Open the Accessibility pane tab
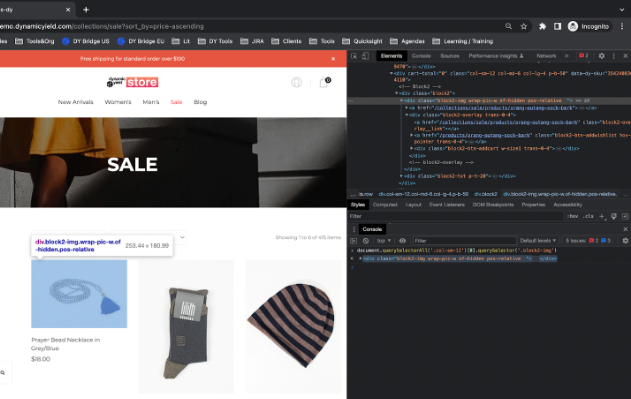631x399 pixels. pos(567,205)
